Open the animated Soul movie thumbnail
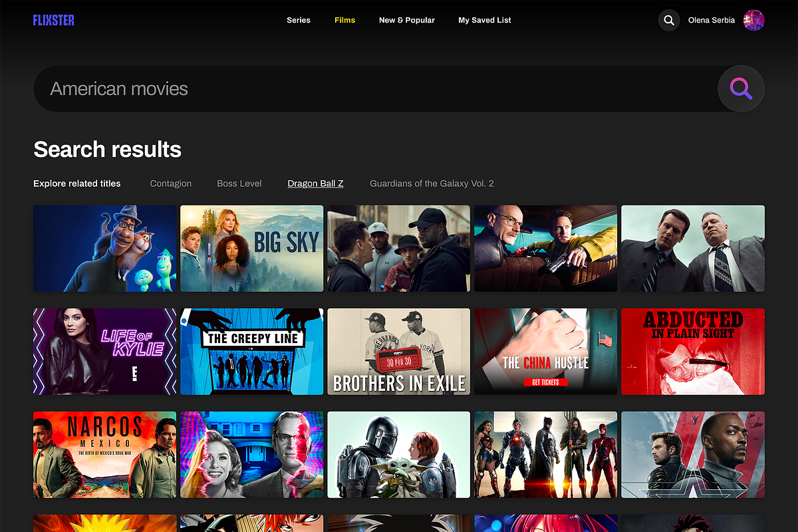Image resolution: width=798 pixels, height=532 pixels. (x=105, y=248)
